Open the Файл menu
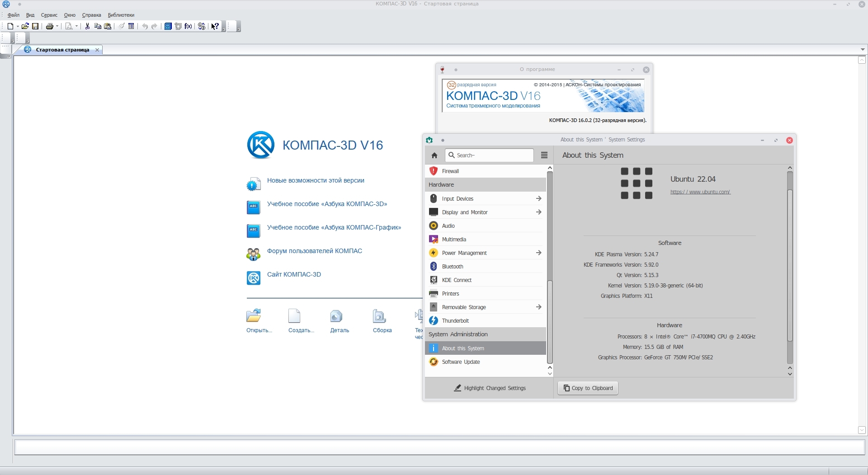Viewport: 868px width, 475px height. 14,15
